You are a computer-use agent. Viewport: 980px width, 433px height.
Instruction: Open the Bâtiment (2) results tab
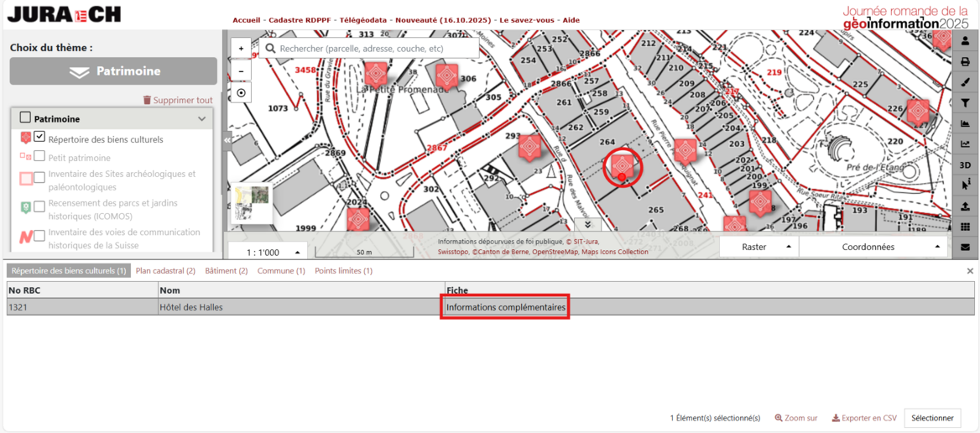point(227,271)
